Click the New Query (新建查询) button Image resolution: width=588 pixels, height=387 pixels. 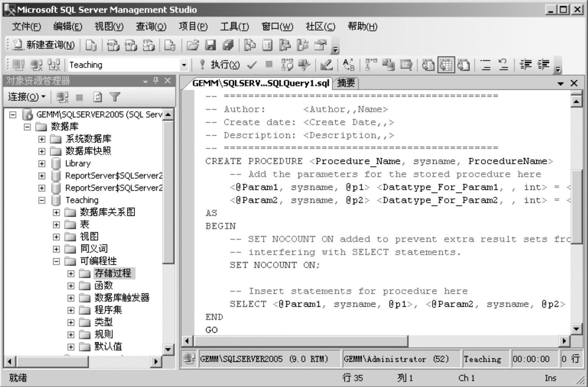click(44, 45)
